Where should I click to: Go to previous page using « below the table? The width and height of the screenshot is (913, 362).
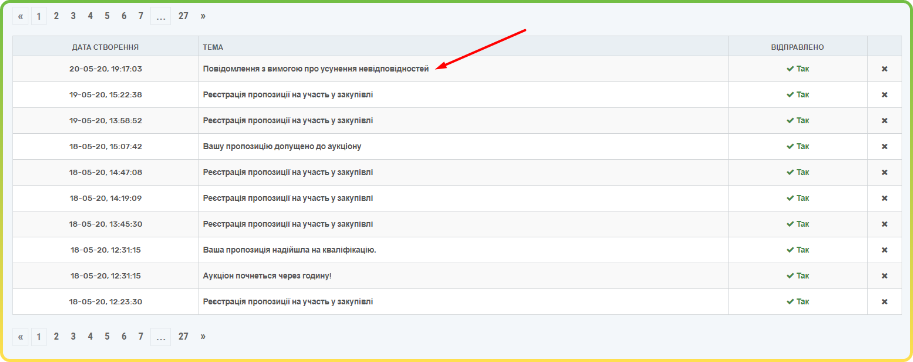(20, 337)
